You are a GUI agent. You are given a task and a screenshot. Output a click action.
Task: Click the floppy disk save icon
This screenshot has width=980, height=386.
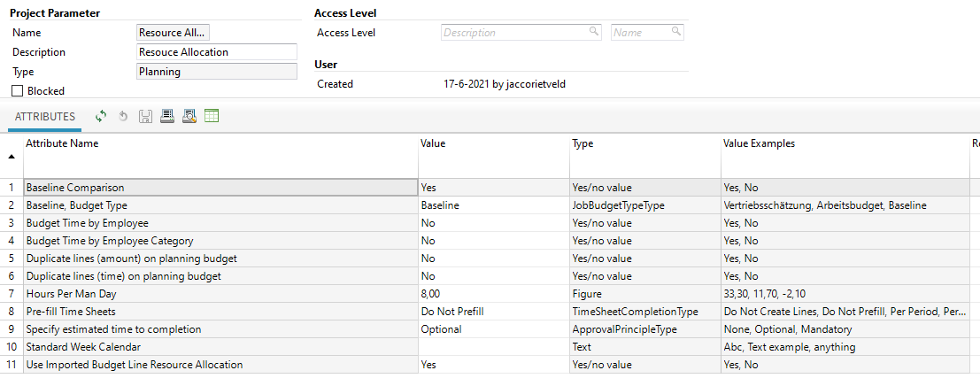pyautogui.click(x=145, y=116)
